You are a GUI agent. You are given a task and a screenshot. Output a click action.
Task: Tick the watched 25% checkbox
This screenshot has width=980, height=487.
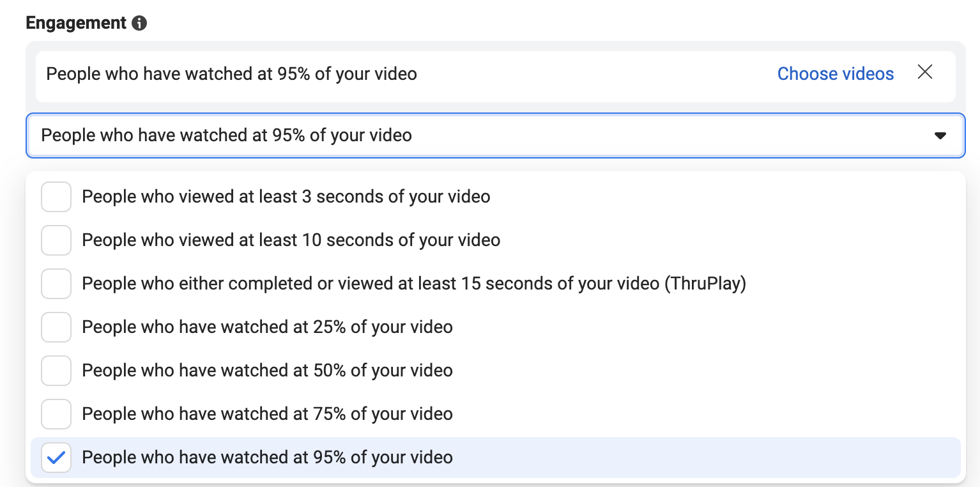[x=56, y=327]
